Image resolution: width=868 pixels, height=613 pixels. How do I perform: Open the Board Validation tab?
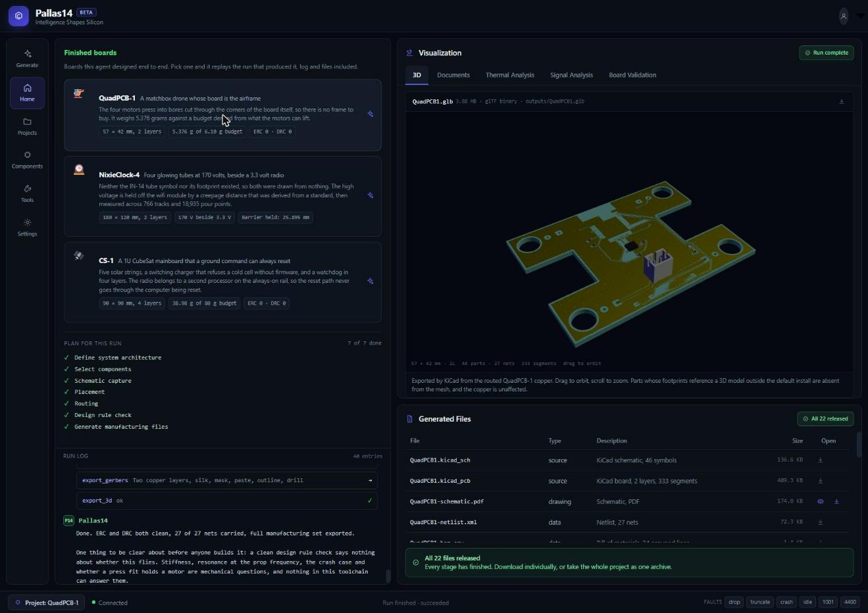coord(632,75)
